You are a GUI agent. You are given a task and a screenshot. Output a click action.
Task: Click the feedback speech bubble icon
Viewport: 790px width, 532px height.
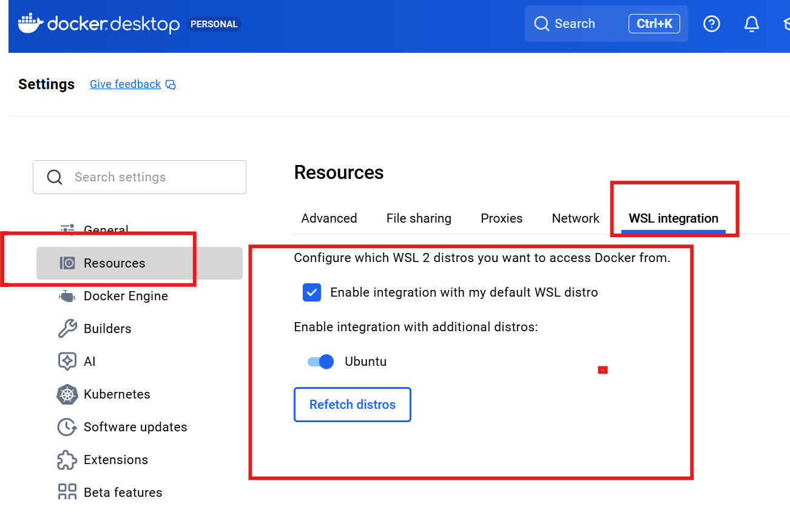point(171,85)
